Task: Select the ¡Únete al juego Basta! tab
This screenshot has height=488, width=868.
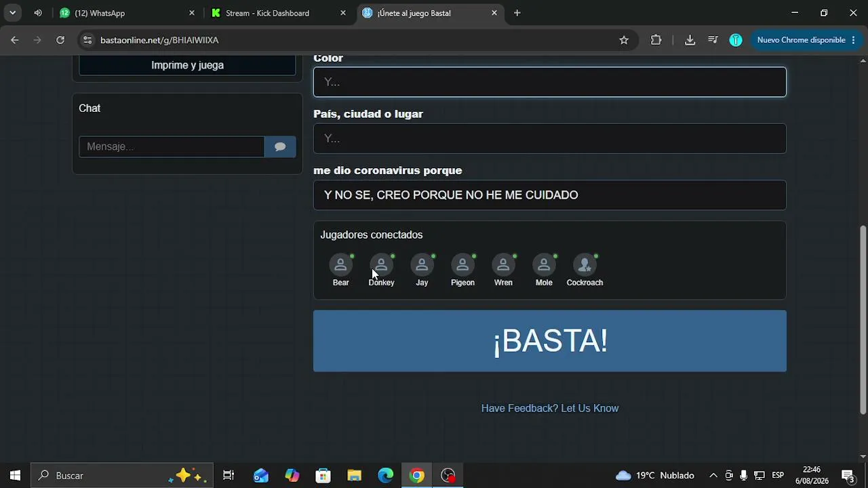Action: [x=429, y=13]
